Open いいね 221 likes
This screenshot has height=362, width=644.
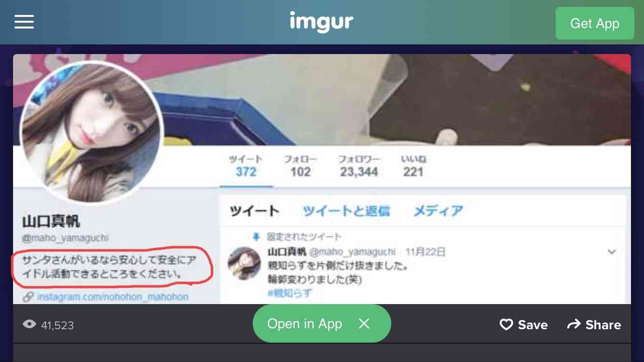(413, 167)
